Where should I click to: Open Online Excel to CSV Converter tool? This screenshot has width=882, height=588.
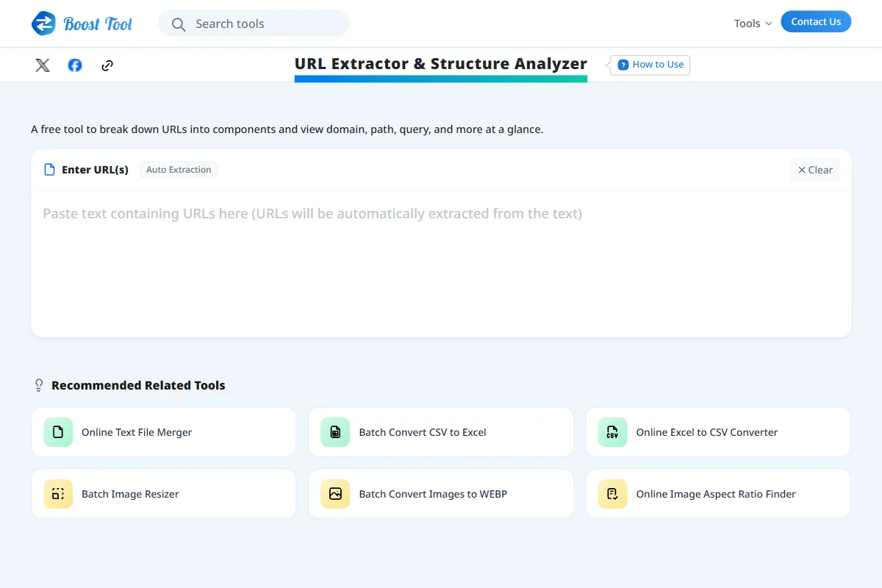pyautogui.click(x=718, y=432)
